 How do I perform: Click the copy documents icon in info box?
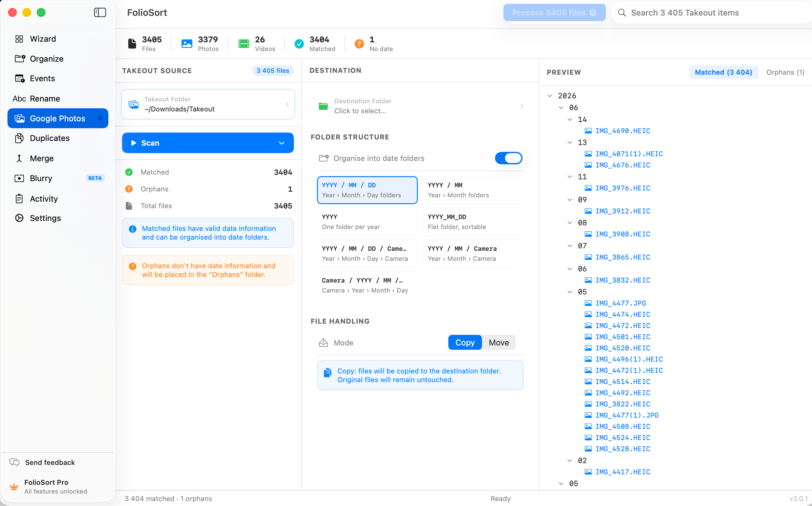tap(328, 372)
